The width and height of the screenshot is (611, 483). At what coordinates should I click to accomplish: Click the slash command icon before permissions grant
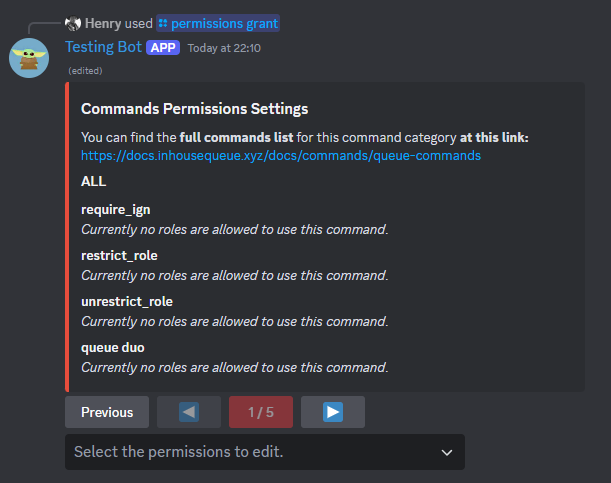click(163, 23)
